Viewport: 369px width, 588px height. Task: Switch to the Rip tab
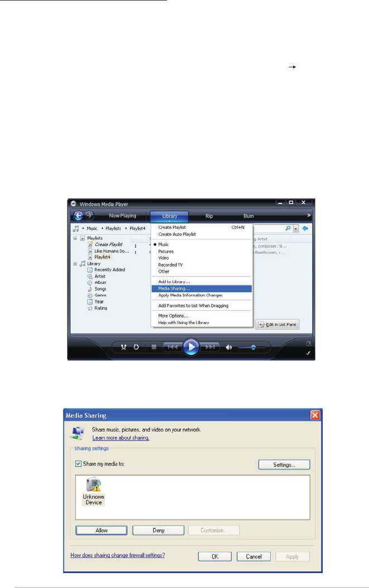pyautogui.click(x=209, y=216)
